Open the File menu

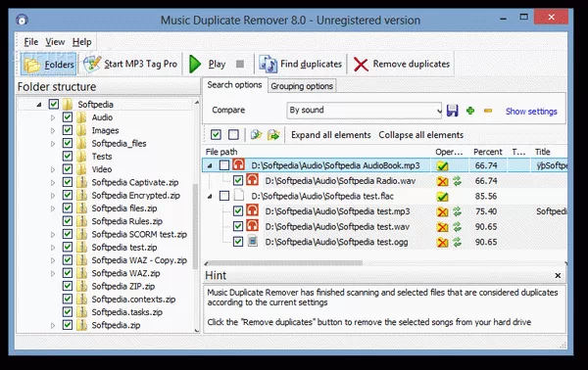pyautogui.click(x=30, y=41)
